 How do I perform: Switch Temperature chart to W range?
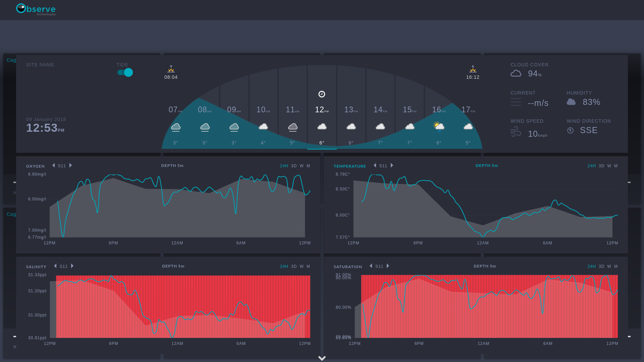pos(609,166)
